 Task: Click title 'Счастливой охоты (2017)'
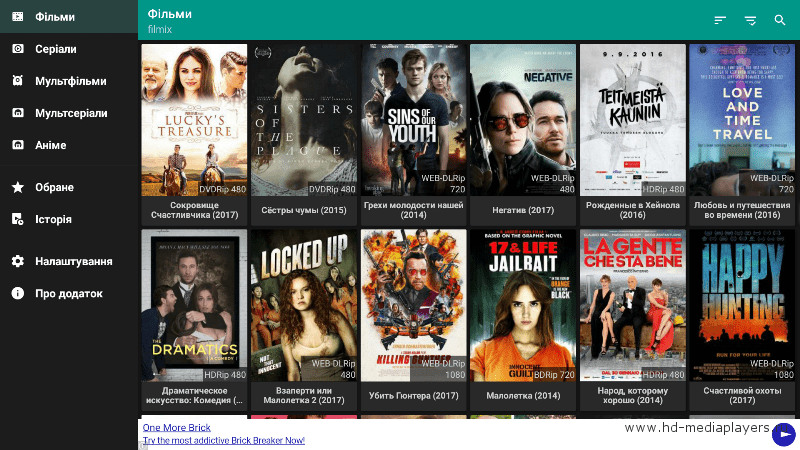click(x=742, y=395)
